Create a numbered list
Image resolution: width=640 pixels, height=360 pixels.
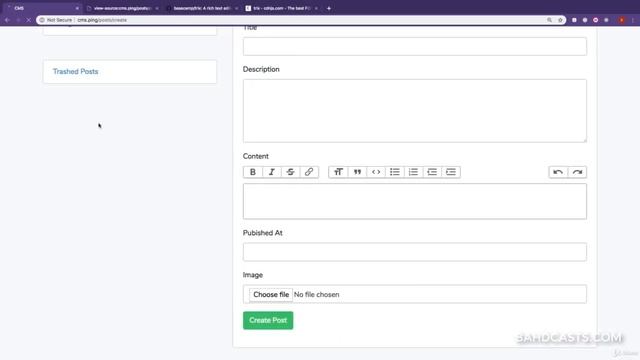point(413,172)
